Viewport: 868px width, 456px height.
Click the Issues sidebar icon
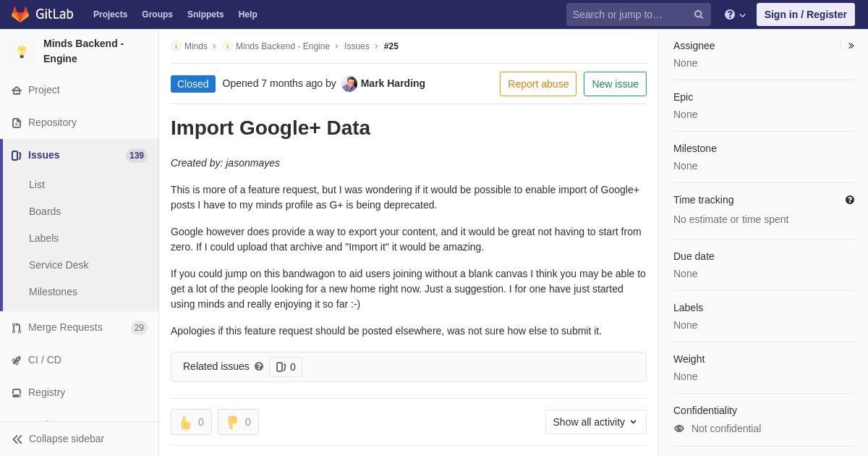click(17, 156)
